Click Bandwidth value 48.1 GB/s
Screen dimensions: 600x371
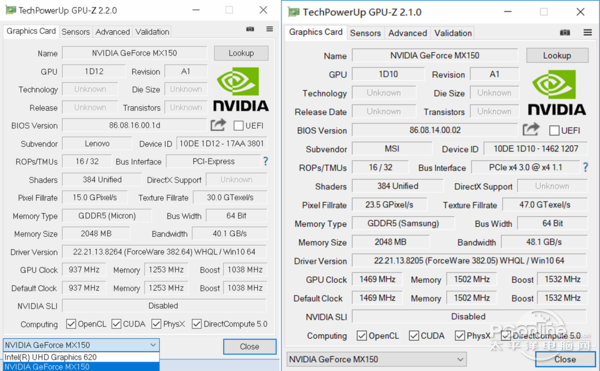(x=544, y=242)
